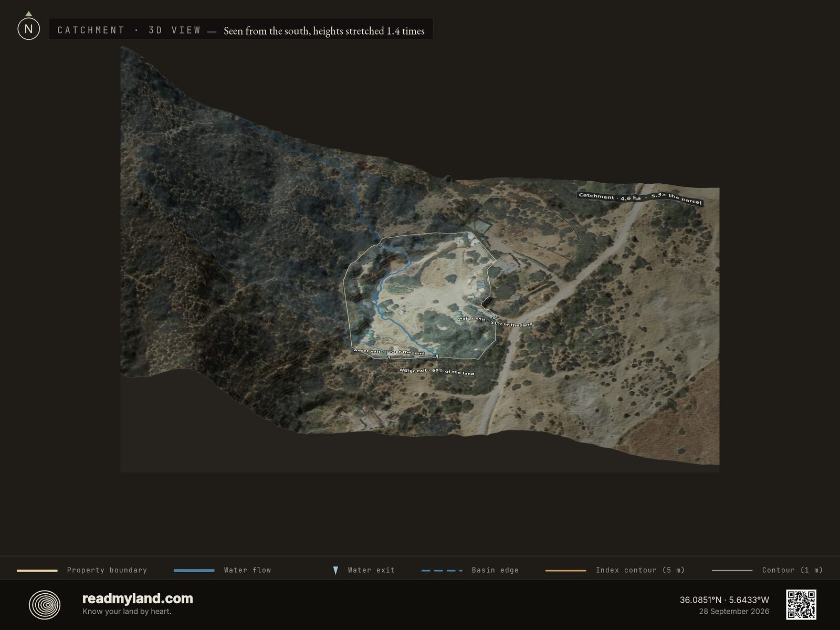Click the coordinates 36.0851°N · 5.6433°W

pyautogui.click(x=724, y=600)
